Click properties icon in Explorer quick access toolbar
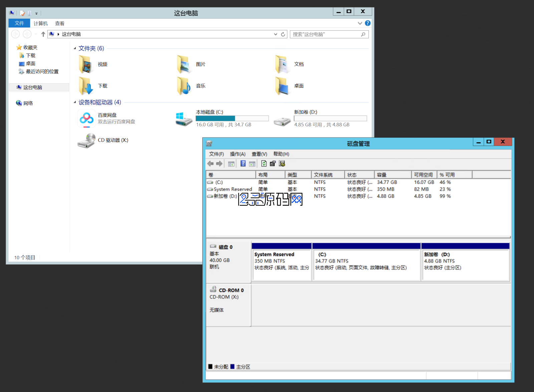The height and width of the screenshot is (392, 534). click(x=22, y=13)
